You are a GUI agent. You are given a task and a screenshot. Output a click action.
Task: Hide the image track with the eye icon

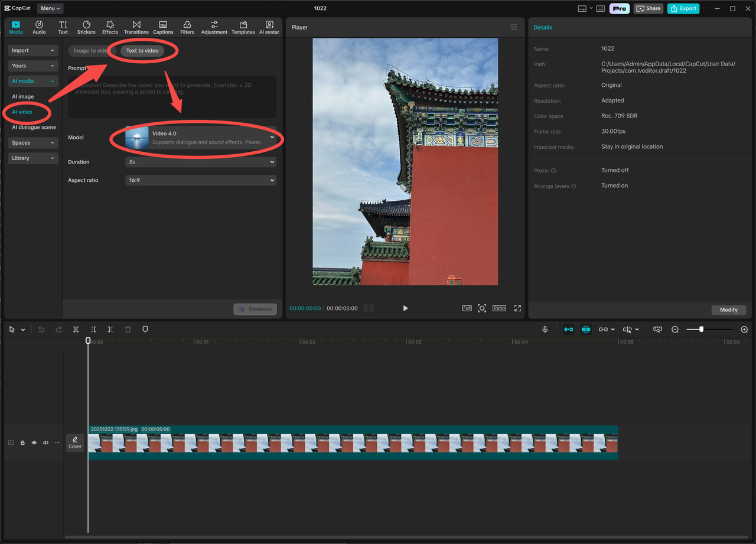click(34, 442)
